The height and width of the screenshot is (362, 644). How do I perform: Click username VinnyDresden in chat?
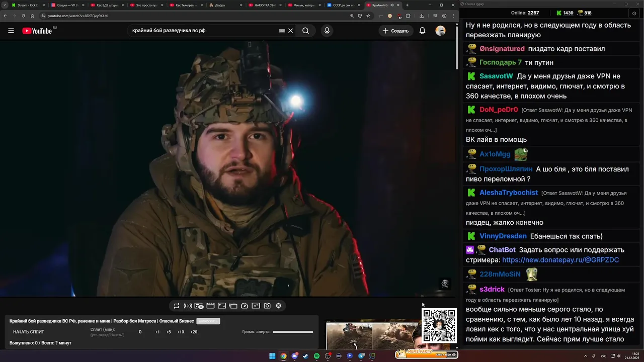[503, 236]
